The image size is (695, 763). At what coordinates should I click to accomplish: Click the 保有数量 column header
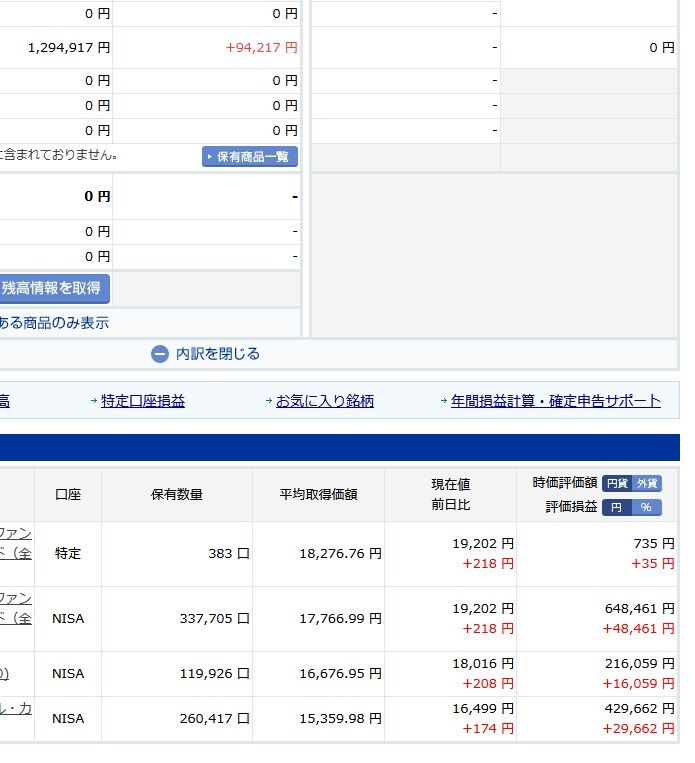tap(177, 495)
